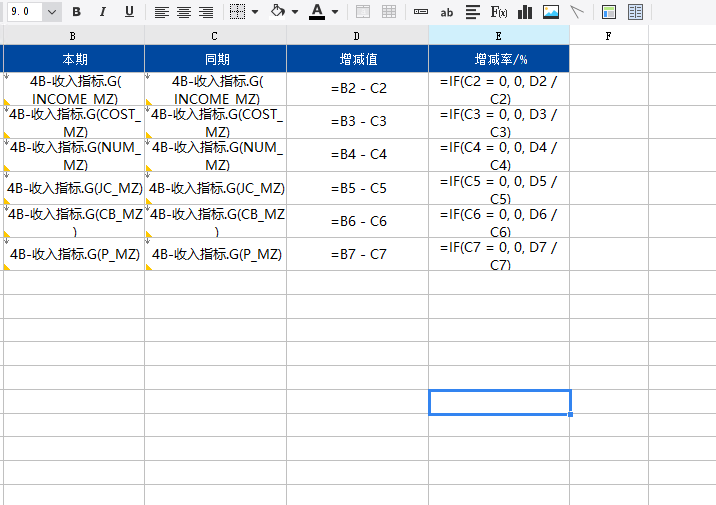This screenshot has width=716, height=505.
Task: Select column B INCOME_MZ cell
Action: (x=74, y=89)
